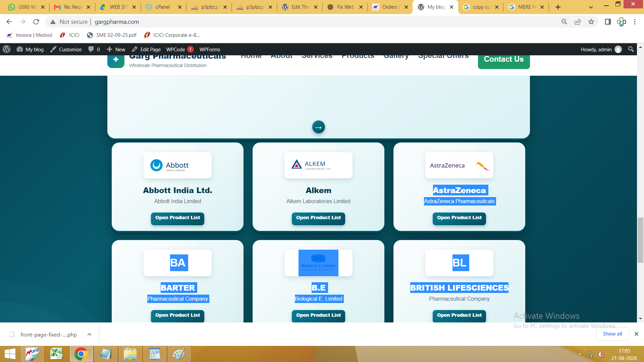Open a new browser tab
Screen dimensions: 644x362
[x=558, y=7]
